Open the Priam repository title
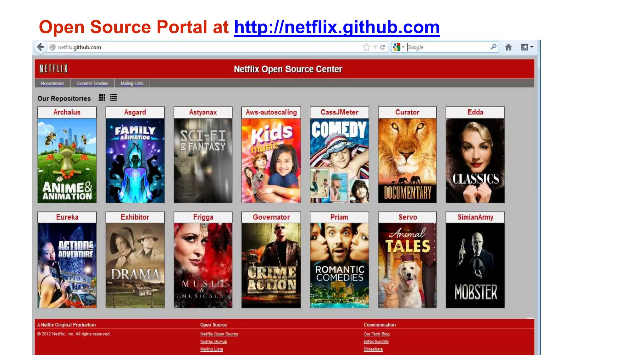This screenshot has height=362, width=644. (339, 217)
